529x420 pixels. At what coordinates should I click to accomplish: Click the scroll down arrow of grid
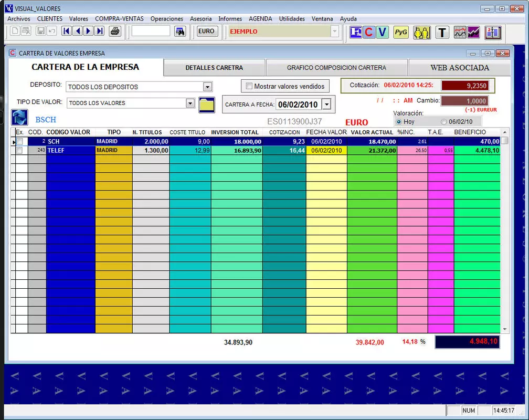[x=505, y=329]
